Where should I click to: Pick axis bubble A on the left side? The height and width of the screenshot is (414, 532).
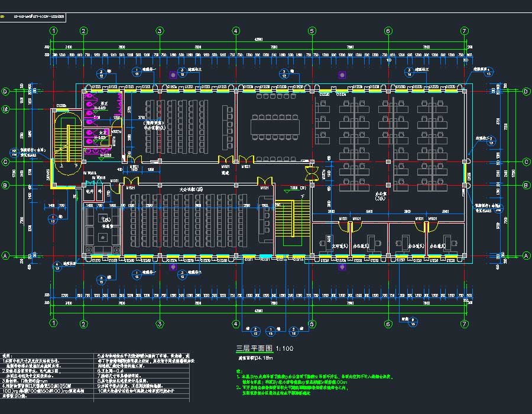coord(5,255)
